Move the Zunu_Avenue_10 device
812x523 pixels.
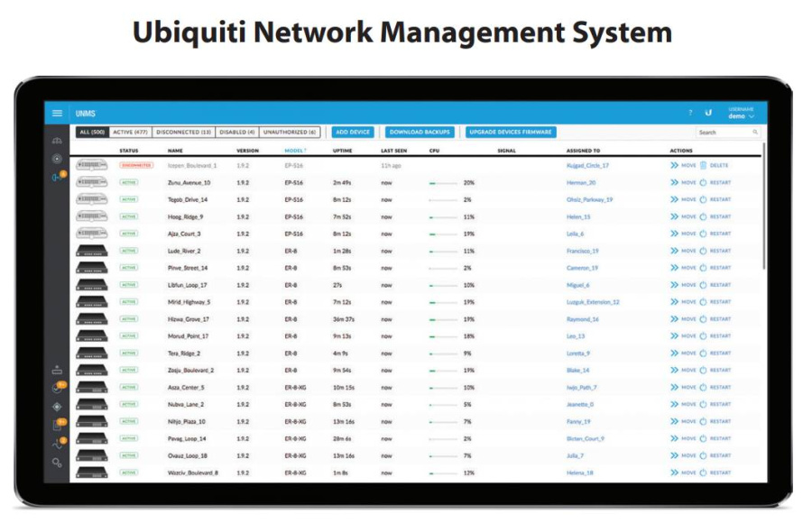(683, 183)
